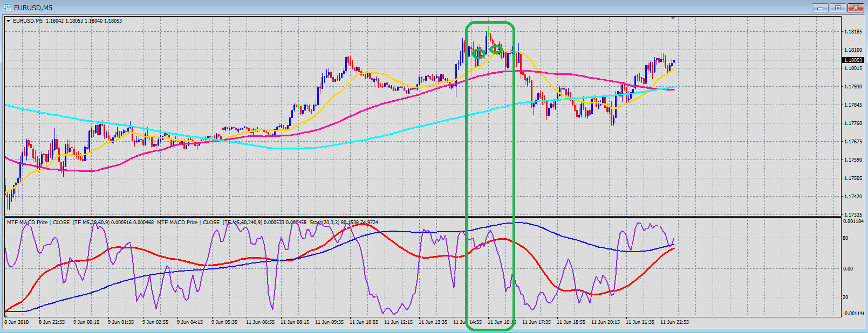Screen dimensions: 868x333
Task: Click the 1.18100 price axis label
Action: click(x=852, y=50)
